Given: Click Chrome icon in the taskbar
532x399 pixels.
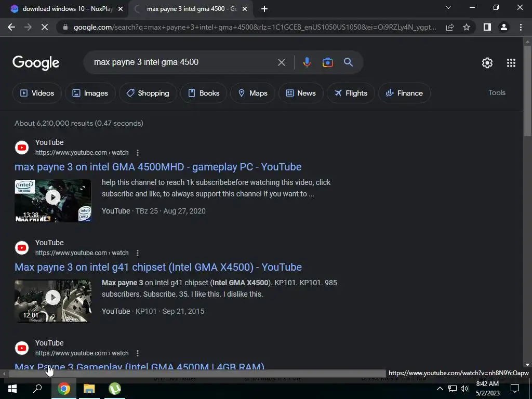Looking at the screenshot, I should click(x=63, y=389).
